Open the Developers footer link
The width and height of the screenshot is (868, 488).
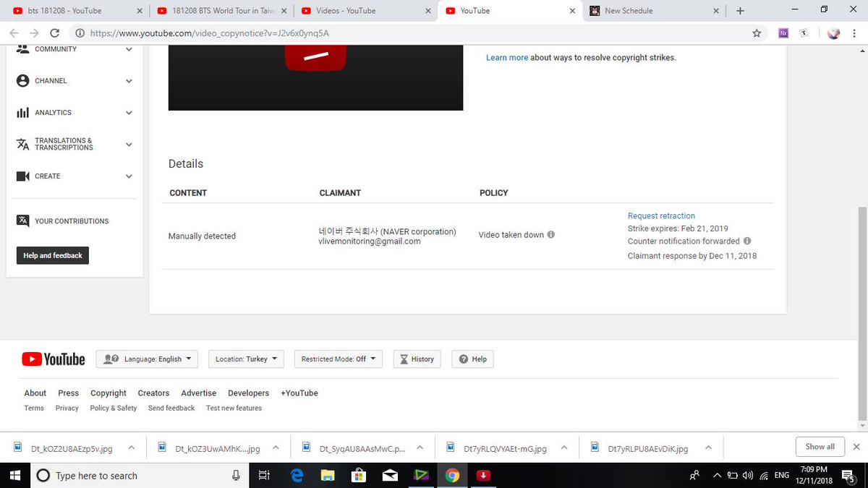[x=248, y=393]
